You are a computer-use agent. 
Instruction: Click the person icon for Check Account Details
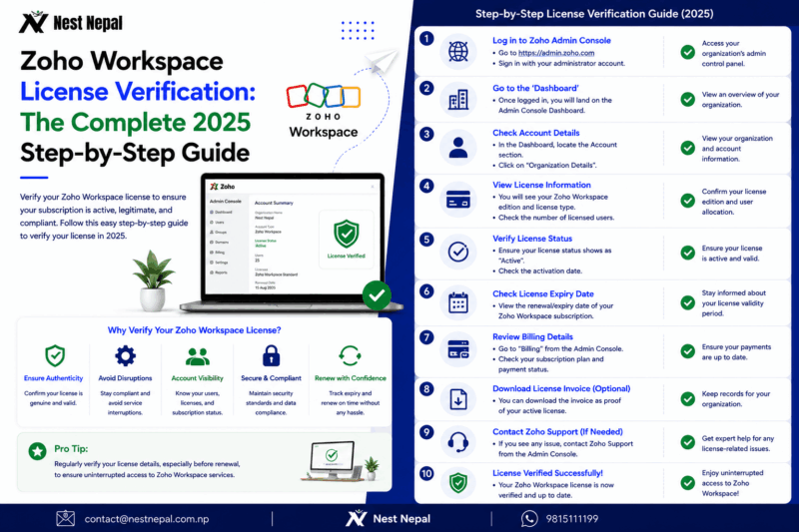pos(458,148)
